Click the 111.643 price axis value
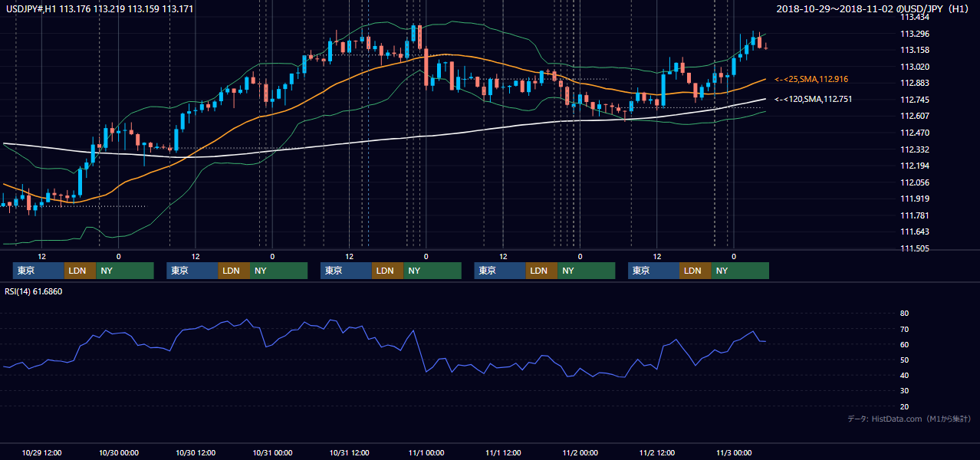 click(914, 232)
